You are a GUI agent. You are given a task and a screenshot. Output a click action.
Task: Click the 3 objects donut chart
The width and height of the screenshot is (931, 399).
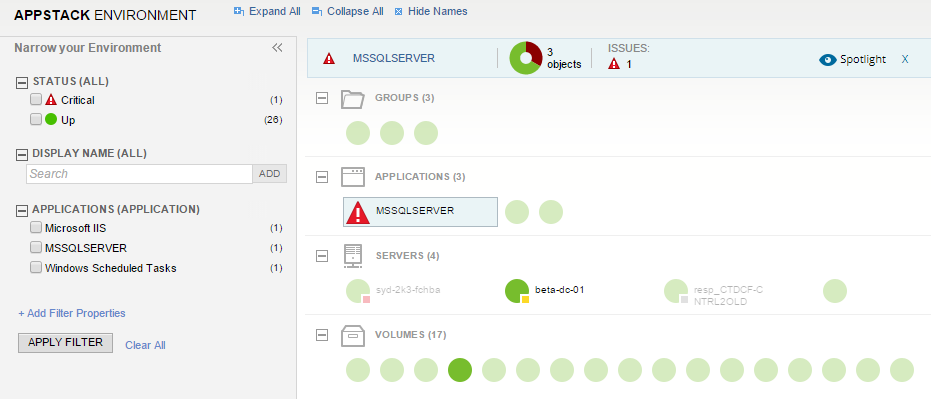526,58
